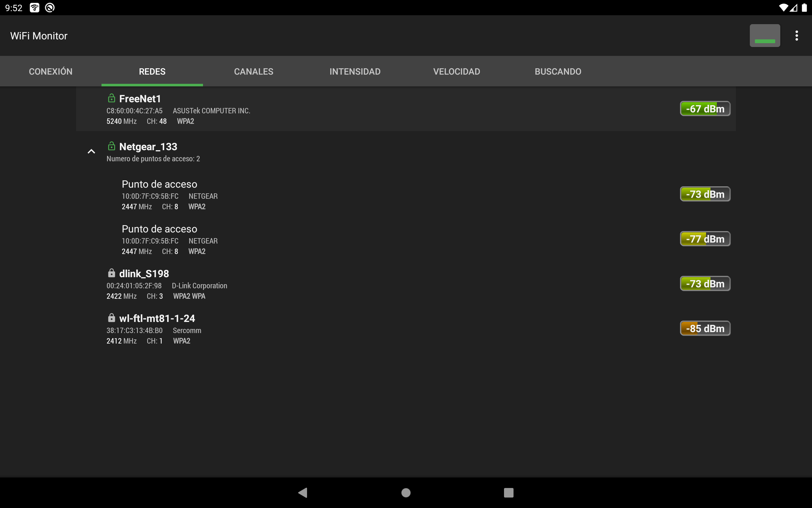Select the REDES tab
The height and width of the screenshot is (508, 812).
[152, 71]
